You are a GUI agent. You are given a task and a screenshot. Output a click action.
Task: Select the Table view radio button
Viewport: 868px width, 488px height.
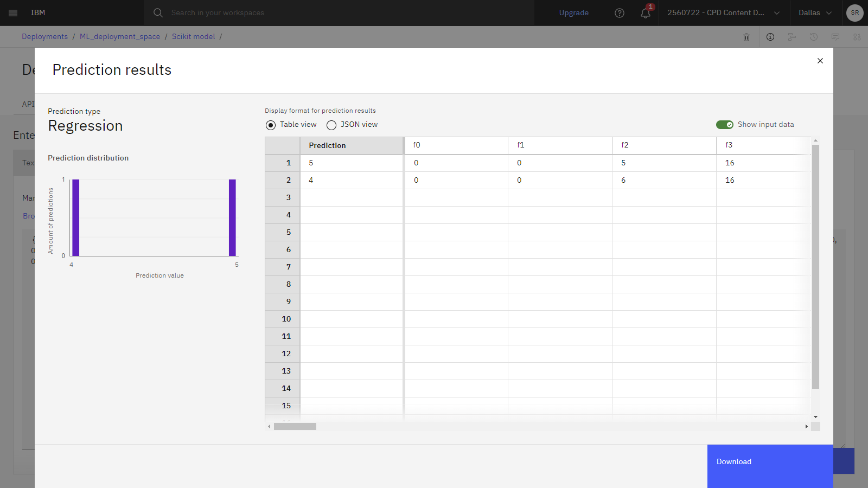pyautogui.click(x=270, y=125)
